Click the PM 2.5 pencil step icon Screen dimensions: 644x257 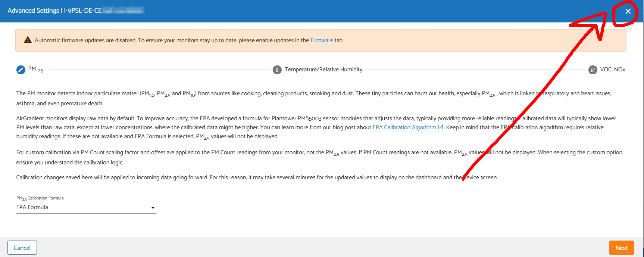(x=21, y=70)
